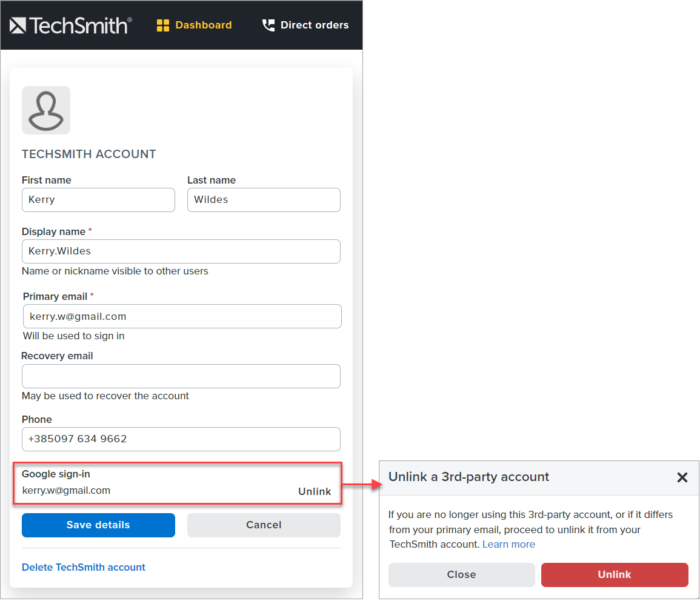The image size is (700, 601).
Task: Click the Direct orders phone icon
Action: [267, 25]
